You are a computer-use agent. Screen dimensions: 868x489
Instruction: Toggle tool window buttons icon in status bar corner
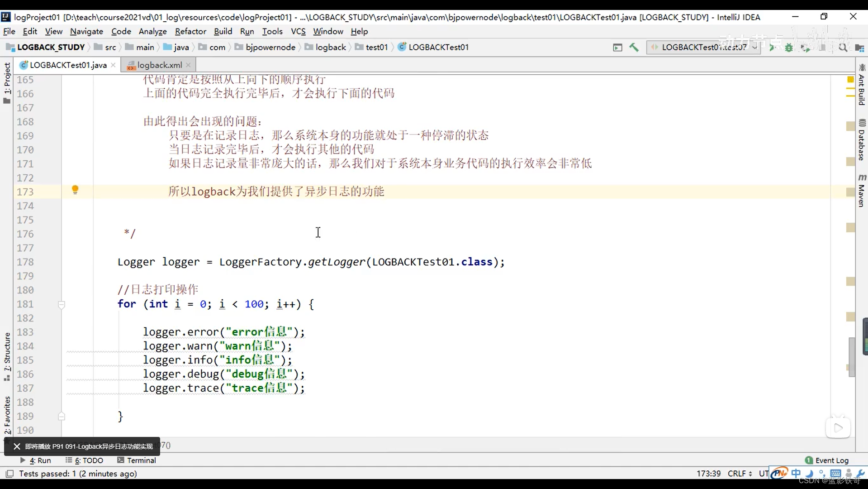9,474
